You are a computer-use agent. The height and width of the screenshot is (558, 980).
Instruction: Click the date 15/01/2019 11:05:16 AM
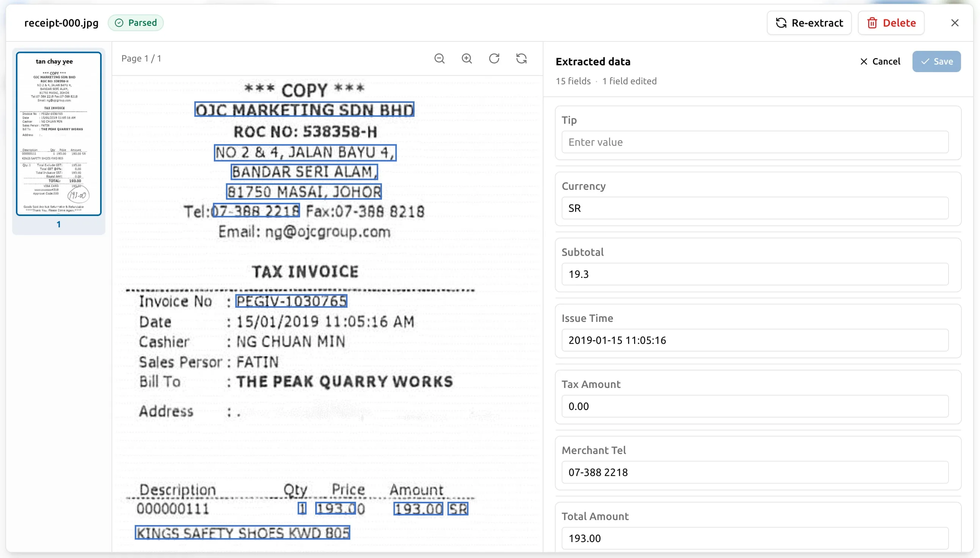pyautogui.click(x=325, y=322)
